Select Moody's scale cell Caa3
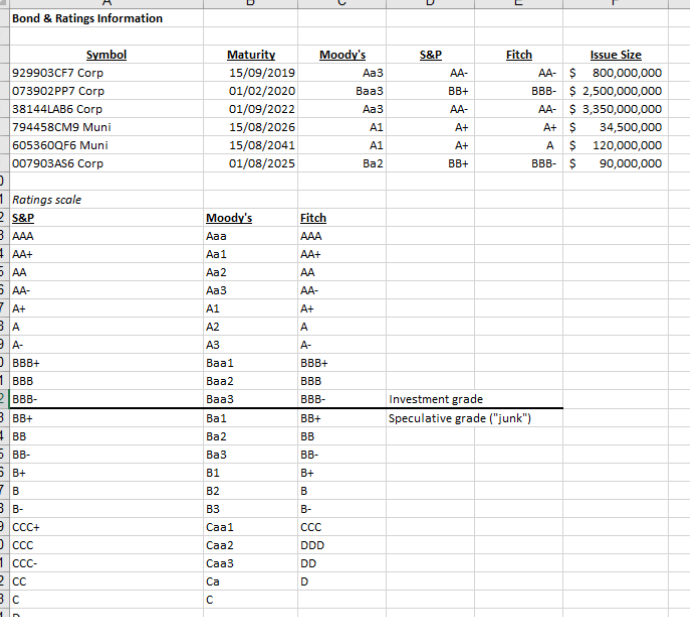Viewport: 690px width, 617px height. (x=251, y=563)
